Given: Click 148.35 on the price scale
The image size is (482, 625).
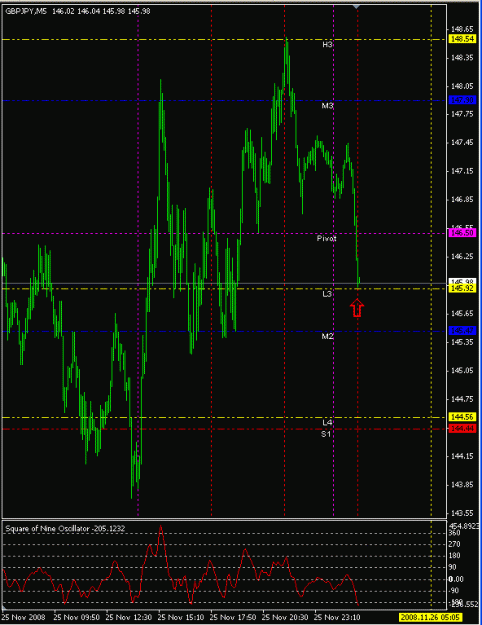Looking at the screenshot, I should click(x=462, y=58).
